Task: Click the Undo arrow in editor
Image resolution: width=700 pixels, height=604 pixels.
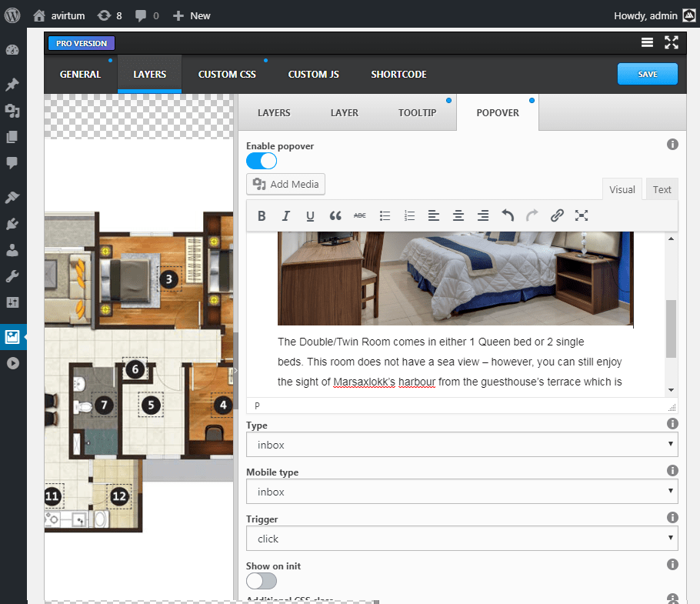Action: click(x=508, y=216)
